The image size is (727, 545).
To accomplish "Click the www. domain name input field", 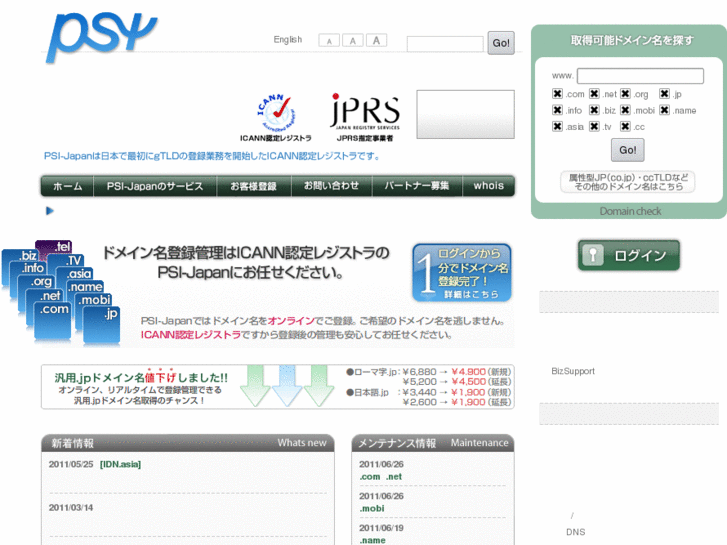I will coord(640,76).
